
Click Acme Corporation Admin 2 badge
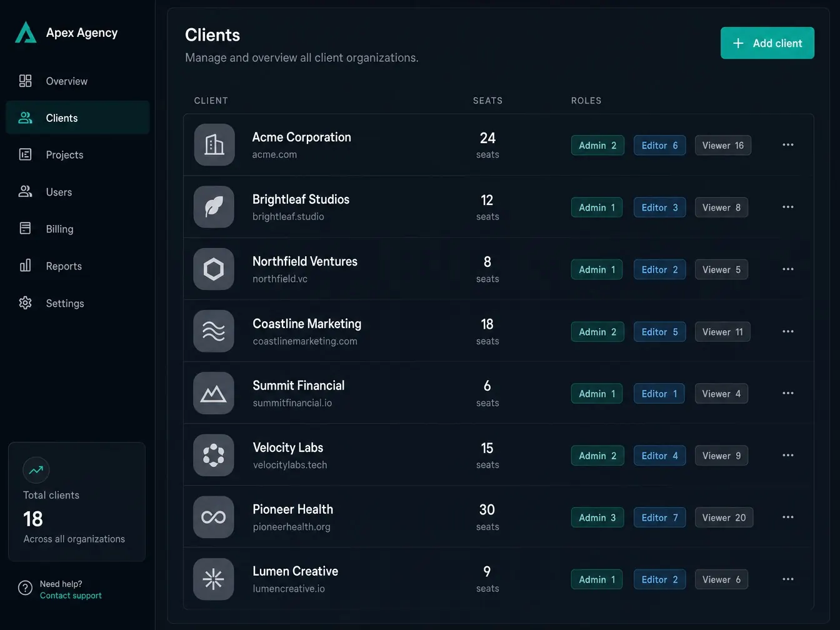[597, 146]
